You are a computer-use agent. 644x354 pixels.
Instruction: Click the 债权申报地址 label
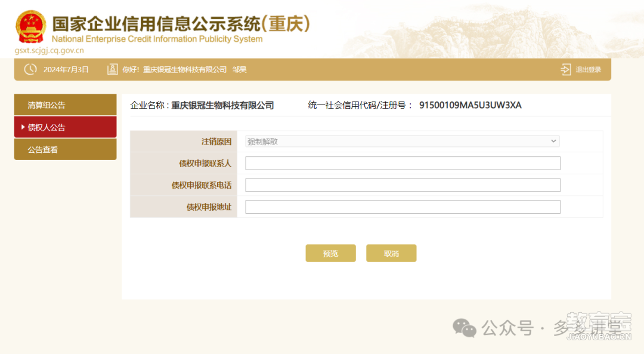click(x=209, y=207)
